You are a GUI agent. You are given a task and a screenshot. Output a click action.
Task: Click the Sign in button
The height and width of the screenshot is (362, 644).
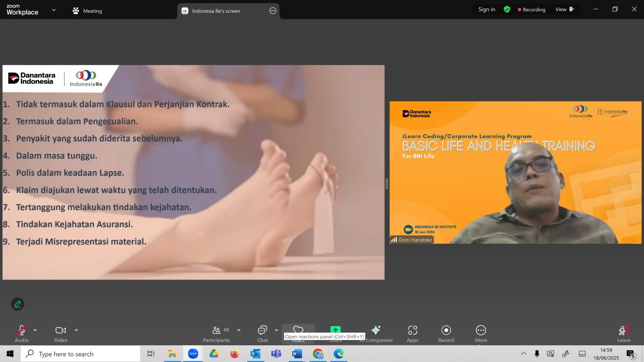[x=487, y=9]
